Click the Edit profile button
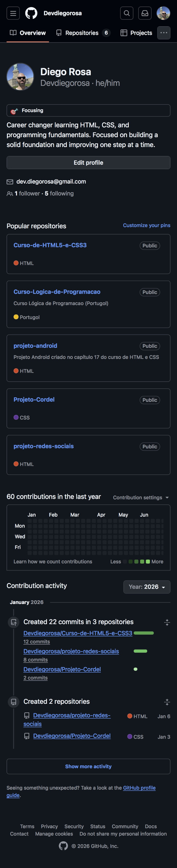The image size is (177, 868). pyautogui.click(x=88, y=162)
